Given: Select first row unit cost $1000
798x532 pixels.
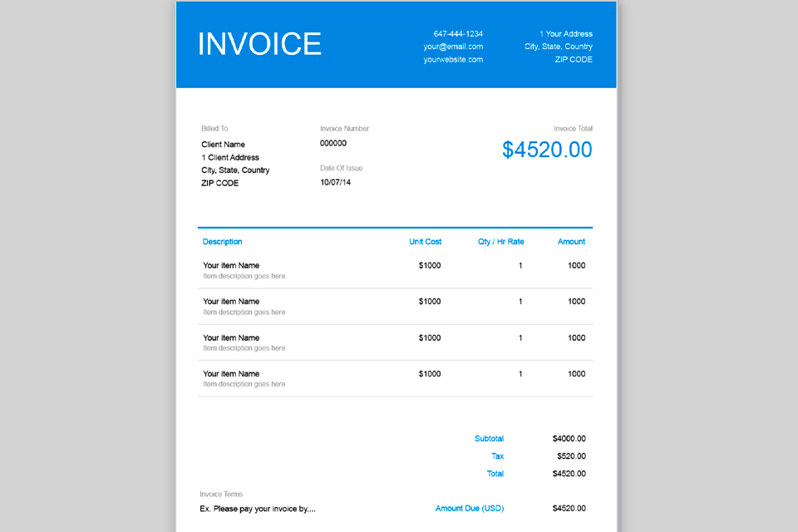Looking at the screenshot, I should [x=430, y=265].
